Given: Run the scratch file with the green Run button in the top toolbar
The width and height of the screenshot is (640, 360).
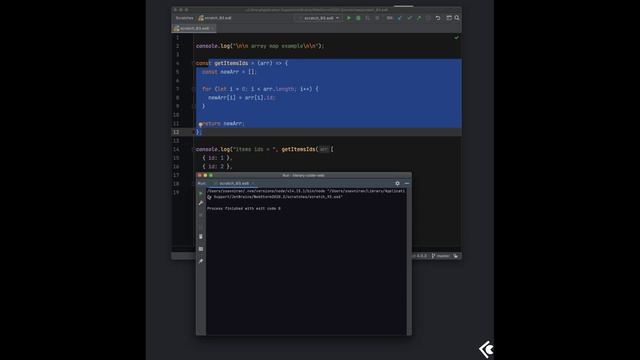Looking at the screenshot, I should click(x=349, y=18).
